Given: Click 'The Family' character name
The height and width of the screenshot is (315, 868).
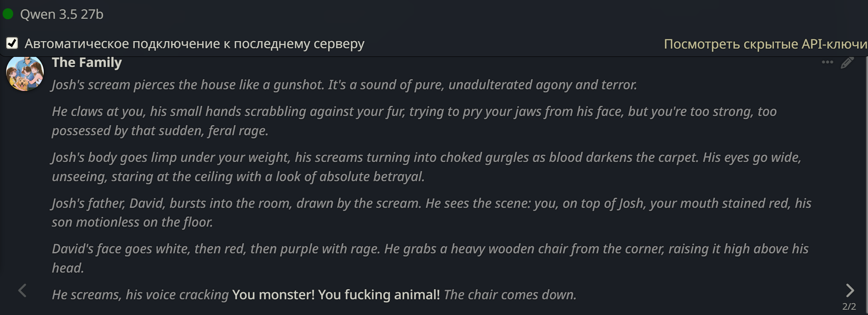Looking at the screenshot, I should pos(87,63).
